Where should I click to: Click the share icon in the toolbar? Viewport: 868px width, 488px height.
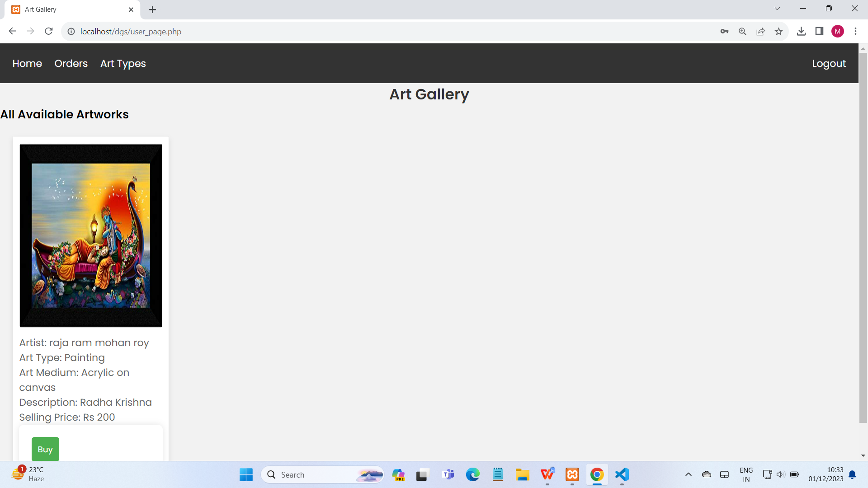(760, 31)
